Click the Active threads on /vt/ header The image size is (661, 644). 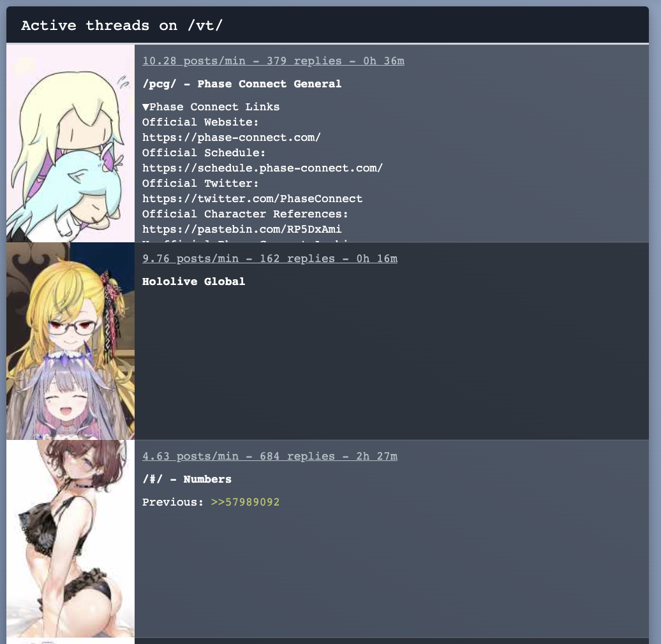coord(122,26)
